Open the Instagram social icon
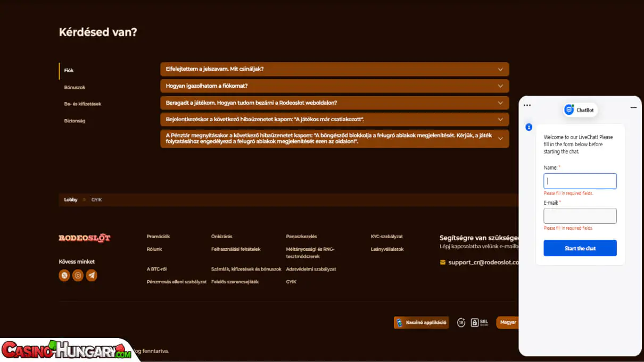This screenshot has height=362, width=644. click(x=78, y=275)
